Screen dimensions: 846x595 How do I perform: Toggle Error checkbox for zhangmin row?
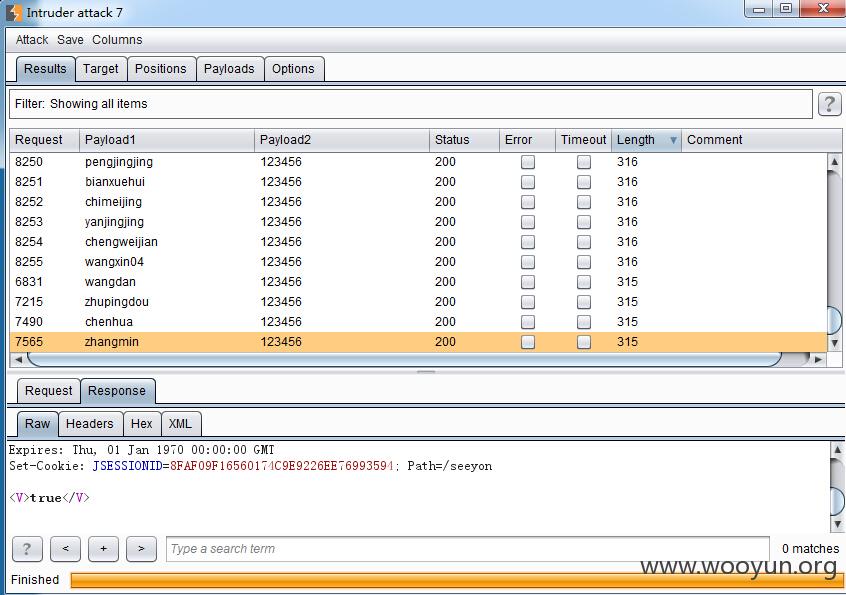coord(528,341)
